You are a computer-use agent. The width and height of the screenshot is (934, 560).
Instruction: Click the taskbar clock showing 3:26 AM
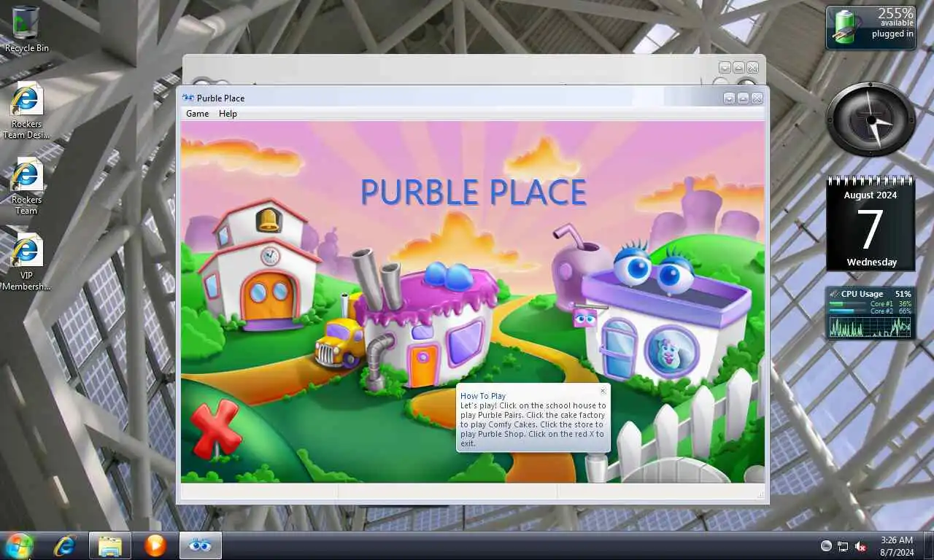[x=897, y=546]
